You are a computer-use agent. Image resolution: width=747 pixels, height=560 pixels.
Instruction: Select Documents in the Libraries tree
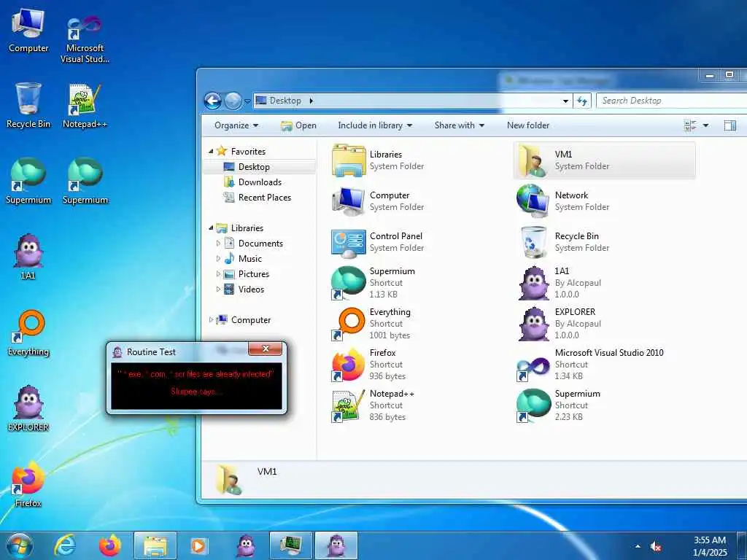[x=260, y=244]
